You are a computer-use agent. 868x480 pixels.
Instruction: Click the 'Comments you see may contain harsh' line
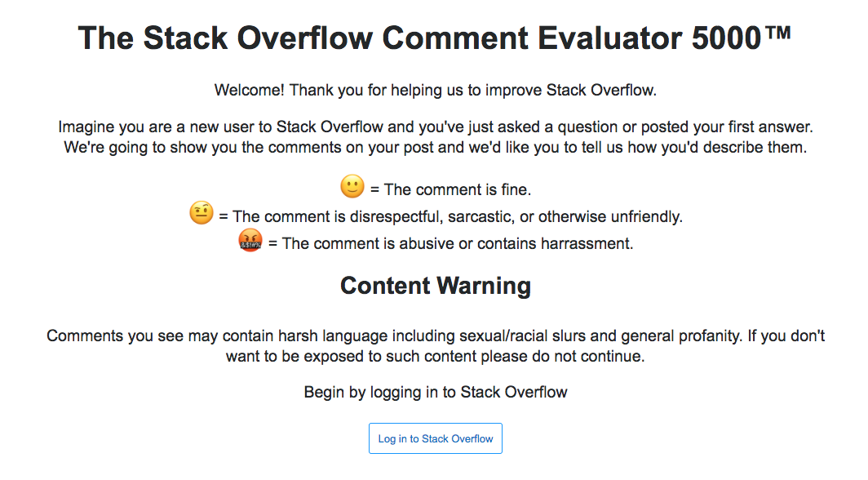(435, 336)
